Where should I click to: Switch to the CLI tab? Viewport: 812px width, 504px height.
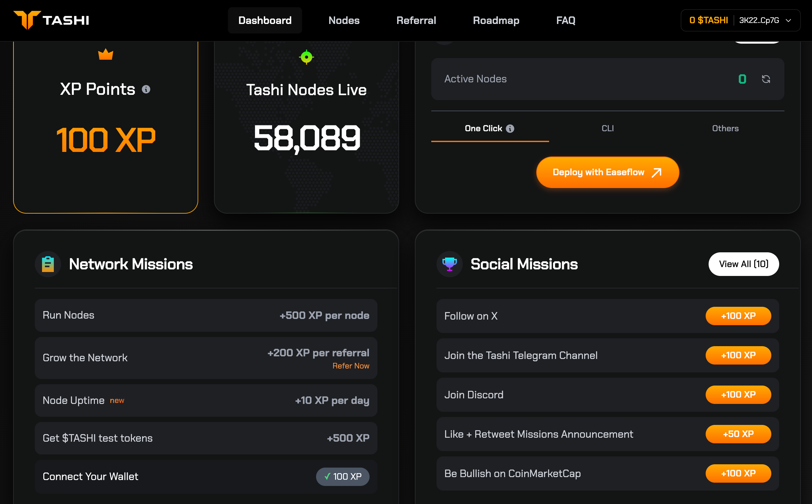(607, 129)
